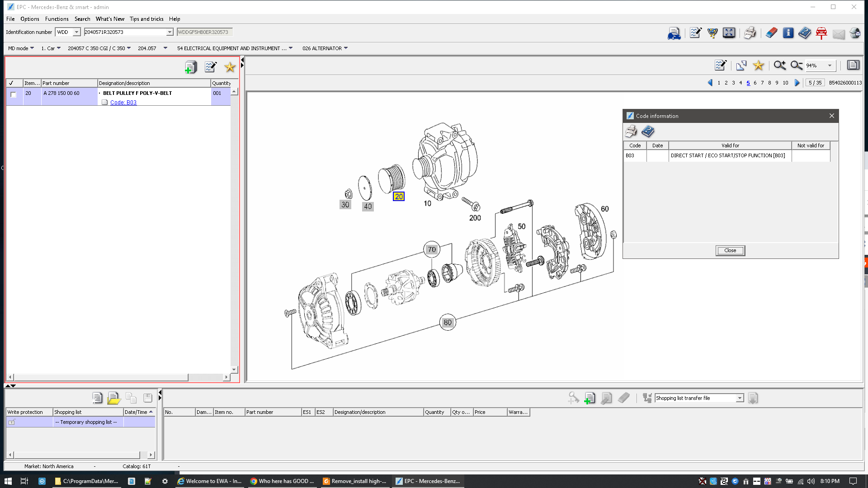Open the Functions menu
The height and width of the screenshot is (488, 868).
[x=57, y=19]
